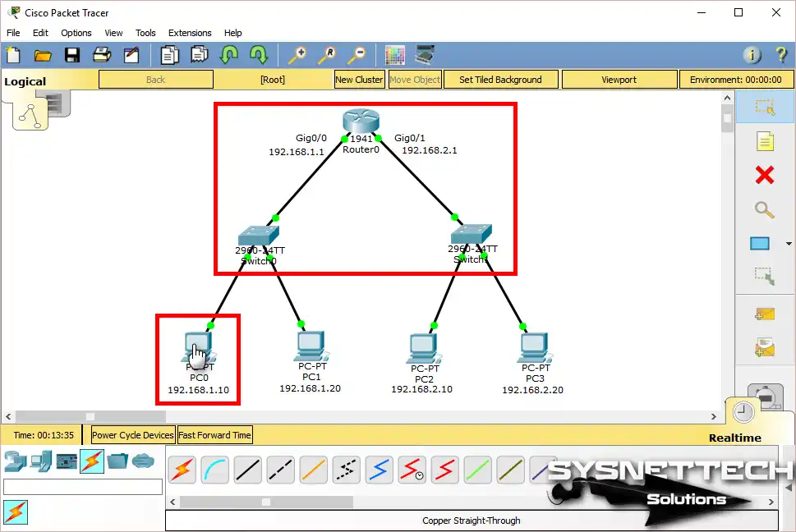Click the Network Information icon
796x532 pixels.
(752, 54)
